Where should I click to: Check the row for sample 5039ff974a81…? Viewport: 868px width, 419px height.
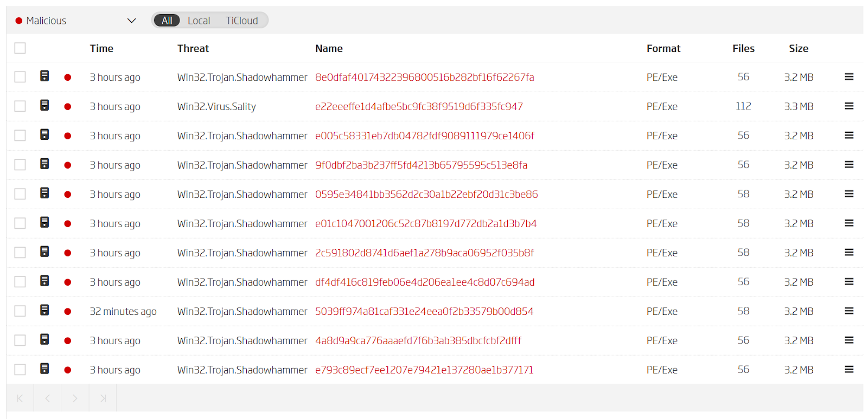point(20,311)
